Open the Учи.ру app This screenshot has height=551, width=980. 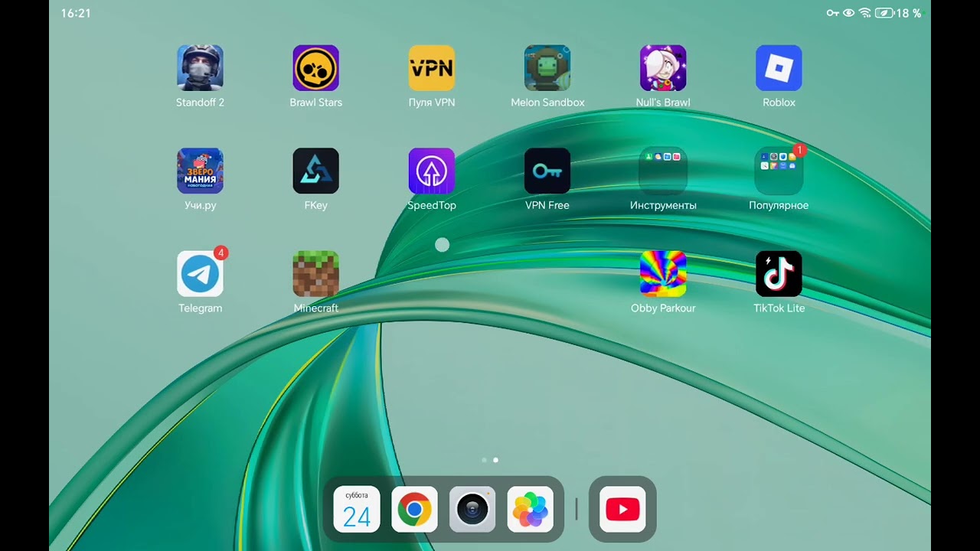point(200,171)
